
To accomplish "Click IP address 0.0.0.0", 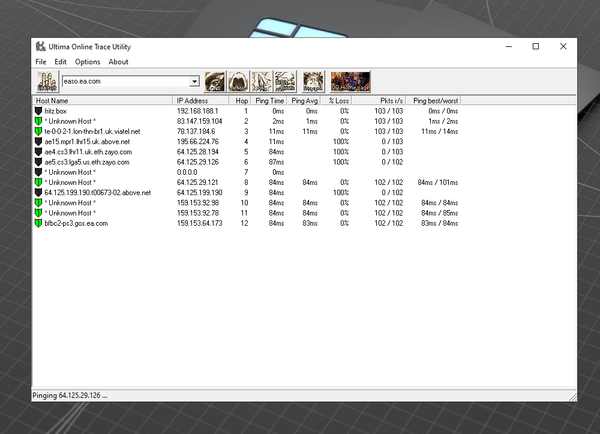I will (x=187, y=172).
